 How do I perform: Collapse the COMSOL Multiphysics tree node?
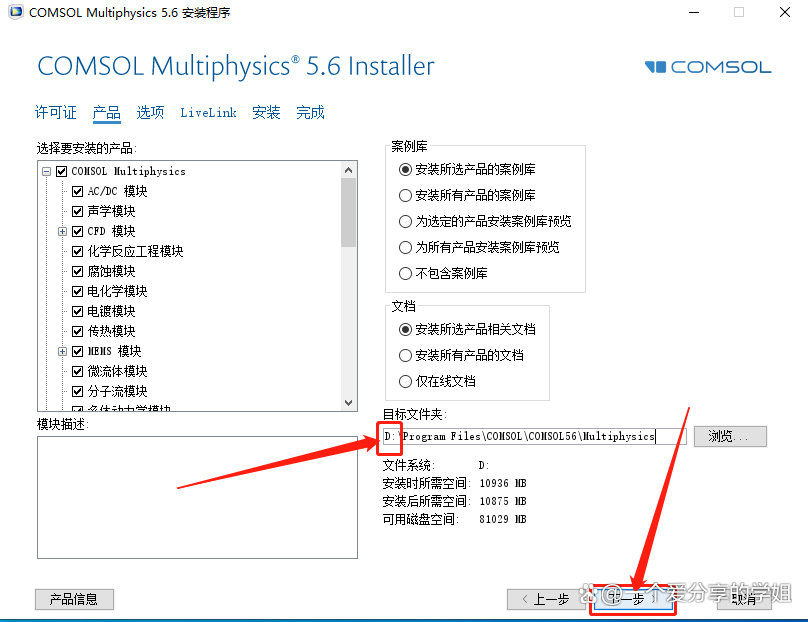(46, 171)
